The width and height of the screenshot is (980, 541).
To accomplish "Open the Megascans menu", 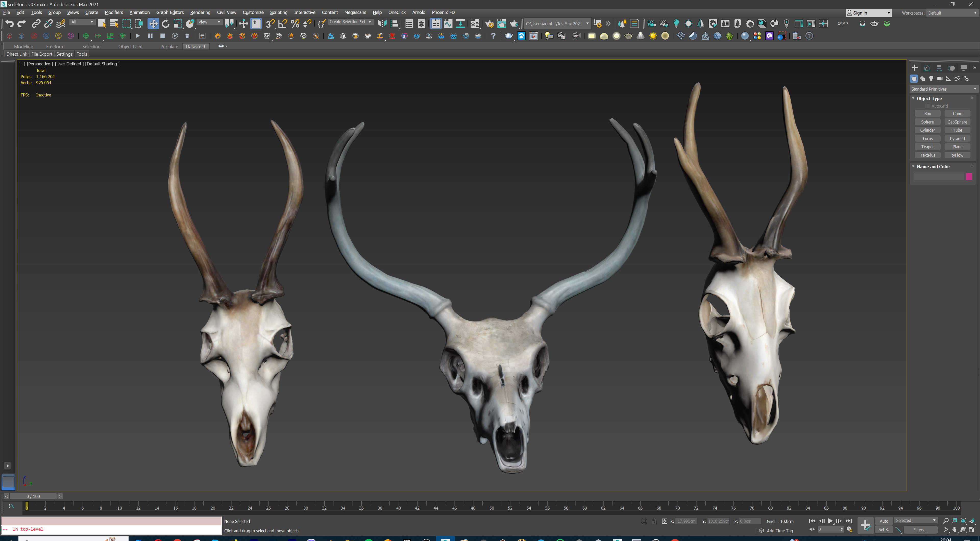I will [x=355, y=13].
